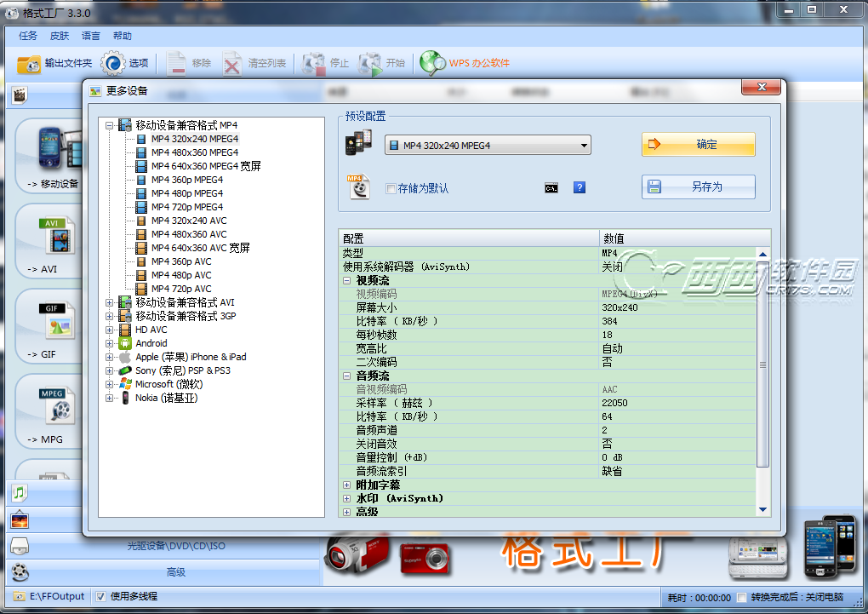Expand the Nokia (诺基亚) tree node
The height and width of the screenshot is (614, 868).
[x=109, y=398]
